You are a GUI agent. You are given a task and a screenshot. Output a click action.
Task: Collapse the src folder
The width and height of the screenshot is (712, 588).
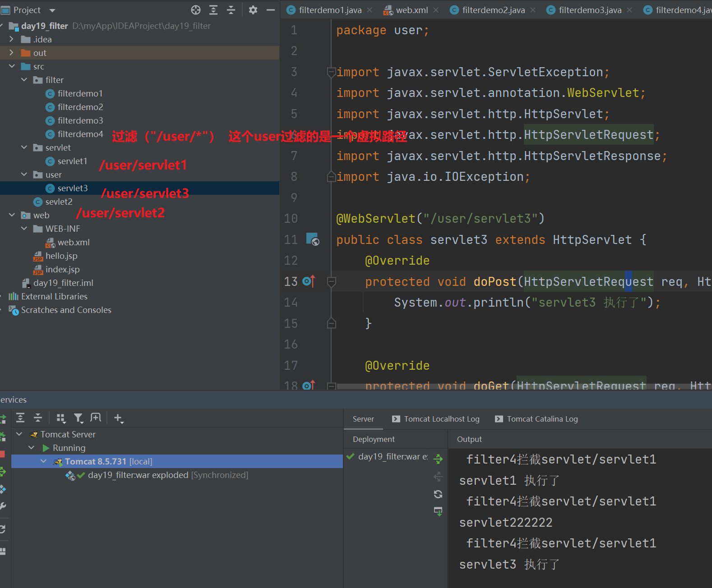pyautogui.click(x=12, y=66)
